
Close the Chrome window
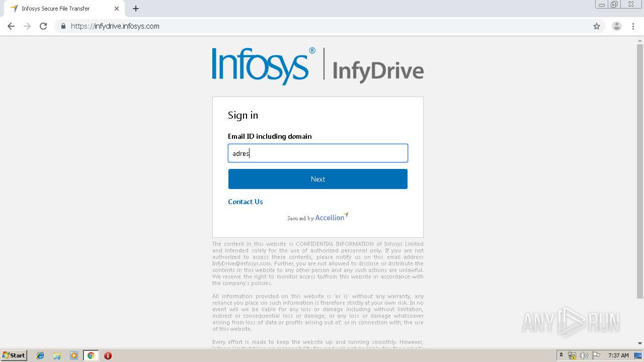[631, 5]
